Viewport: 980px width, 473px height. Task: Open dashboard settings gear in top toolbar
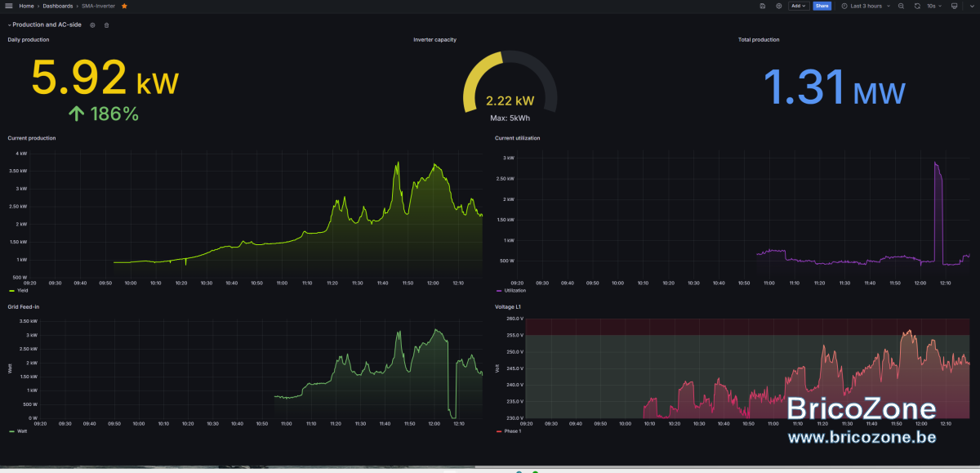pyautogui.click(x=778, y=6)
